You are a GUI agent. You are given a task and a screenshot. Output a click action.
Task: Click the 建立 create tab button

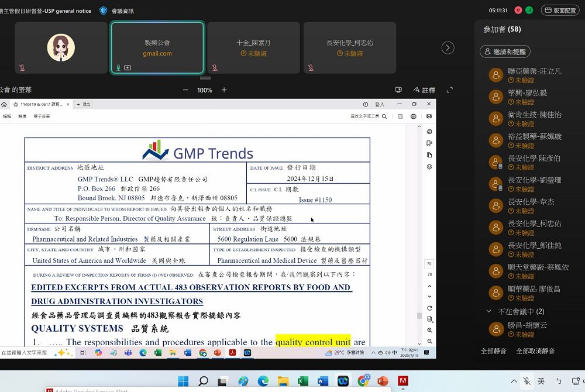(83, 104)
